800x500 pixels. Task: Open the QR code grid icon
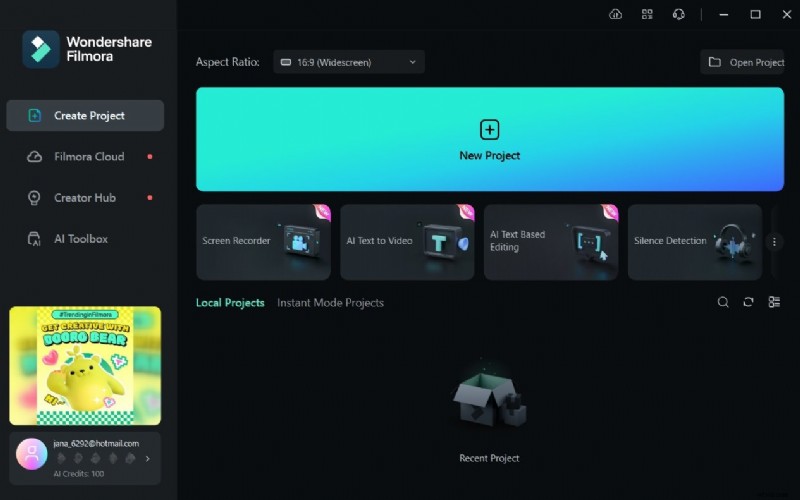[647, 14]
